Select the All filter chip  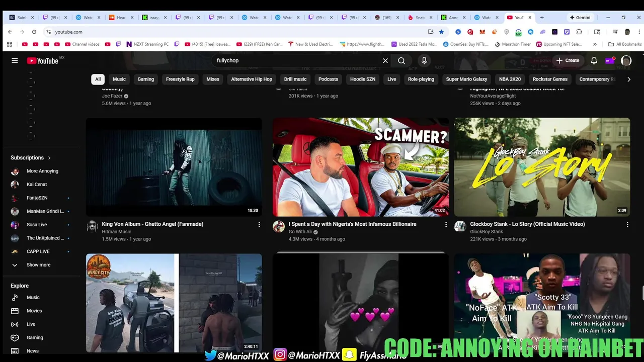click(x=98, y=79)
